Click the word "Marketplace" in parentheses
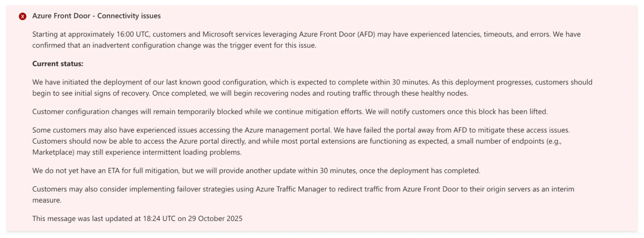The width and height of the screenshot is (644, 238). (53, 152)
